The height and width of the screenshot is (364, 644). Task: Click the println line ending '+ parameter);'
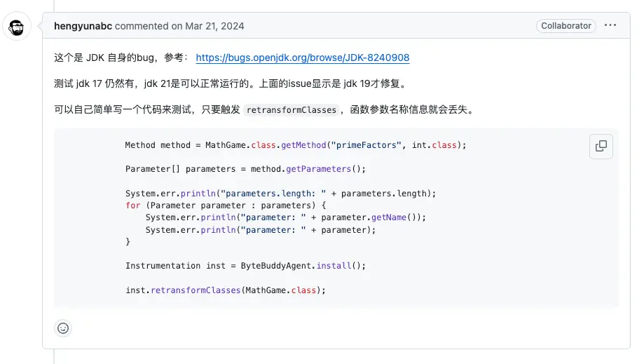tap(261, 229)
